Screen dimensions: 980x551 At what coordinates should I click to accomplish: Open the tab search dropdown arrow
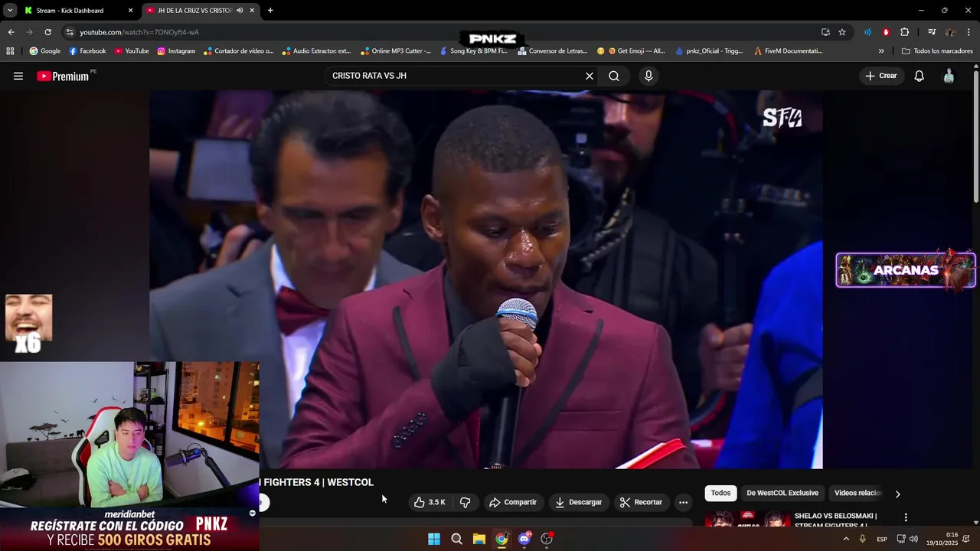point(10,11)
